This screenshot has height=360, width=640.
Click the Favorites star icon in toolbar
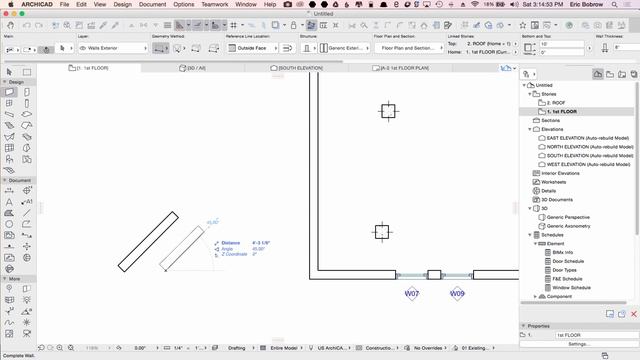tap(522, 25)
